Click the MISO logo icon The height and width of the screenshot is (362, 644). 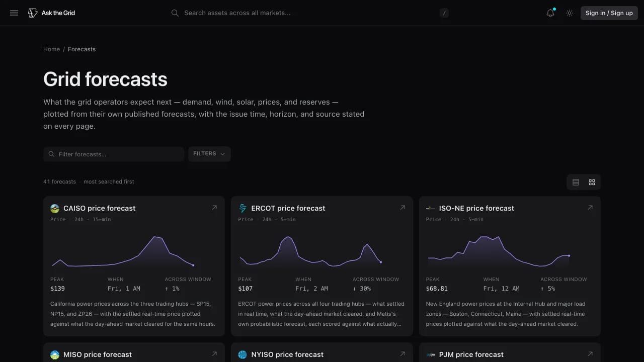[55, 355]
